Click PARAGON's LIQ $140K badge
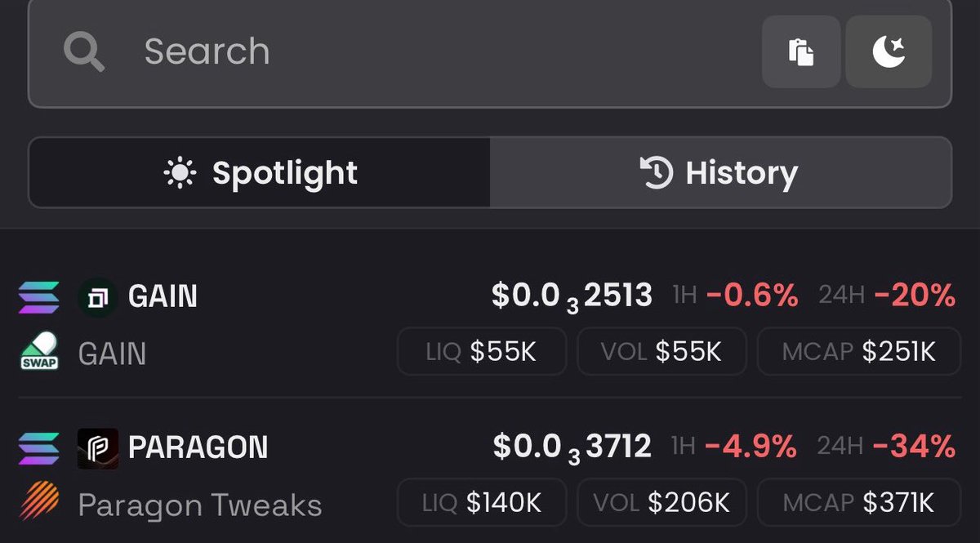This screenshot has height=543, width=980. coord(482,502)
